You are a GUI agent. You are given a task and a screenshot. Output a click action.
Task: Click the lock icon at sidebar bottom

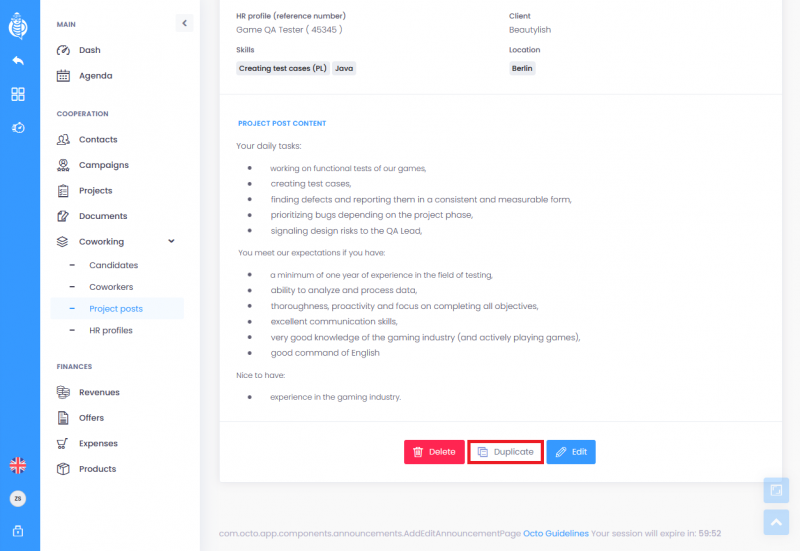pos(18,531)
